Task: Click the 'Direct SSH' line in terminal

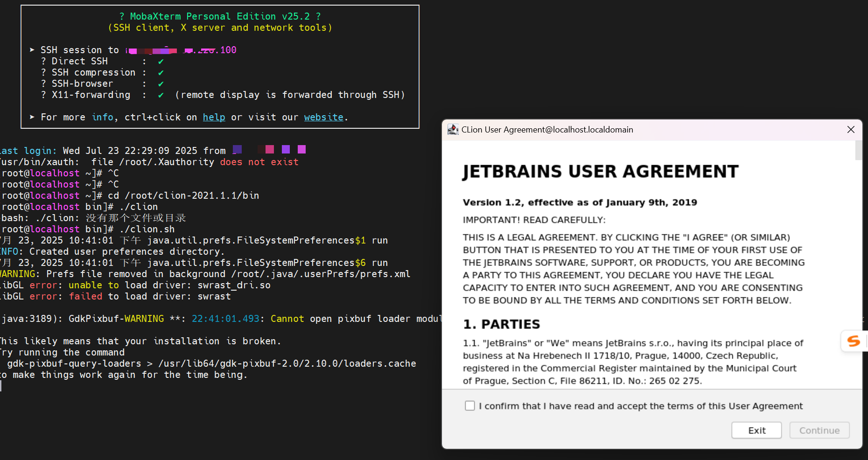Action: coord(102,61)
